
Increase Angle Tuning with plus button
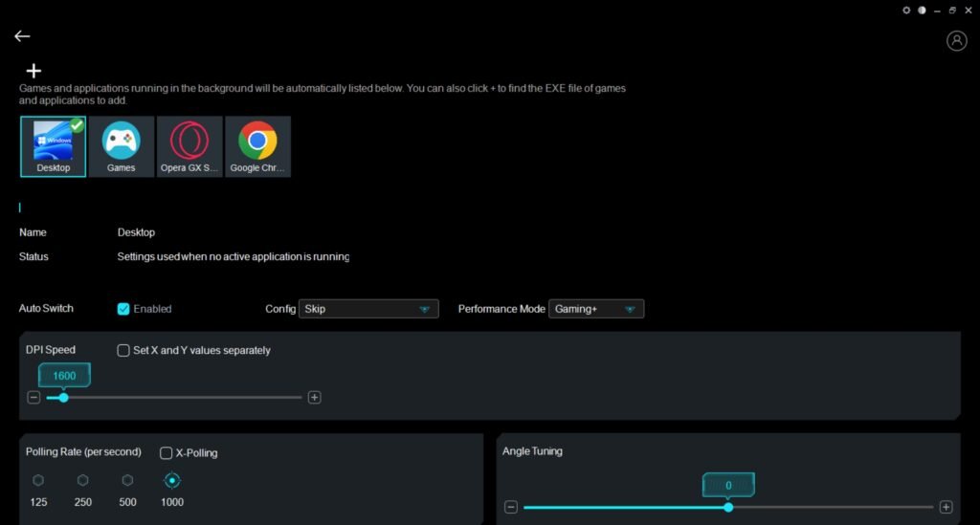[x=947, y=507]
